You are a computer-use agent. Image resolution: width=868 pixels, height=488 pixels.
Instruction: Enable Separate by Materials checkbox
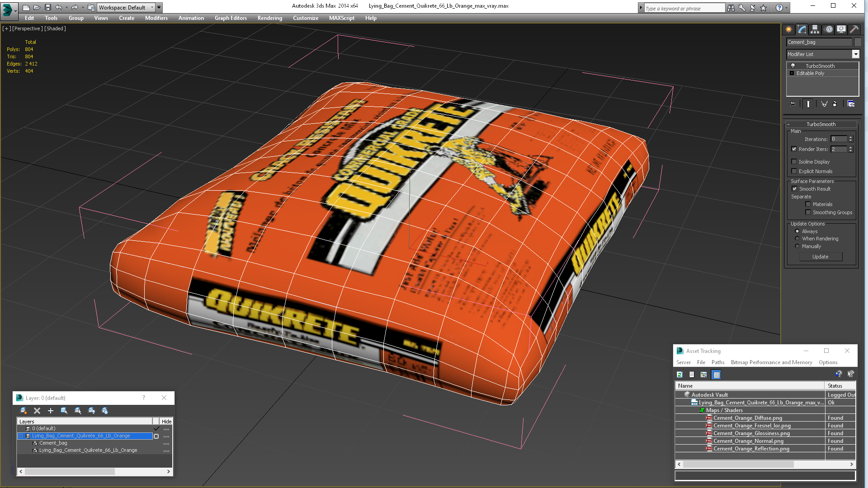click(x=808, y=204)
